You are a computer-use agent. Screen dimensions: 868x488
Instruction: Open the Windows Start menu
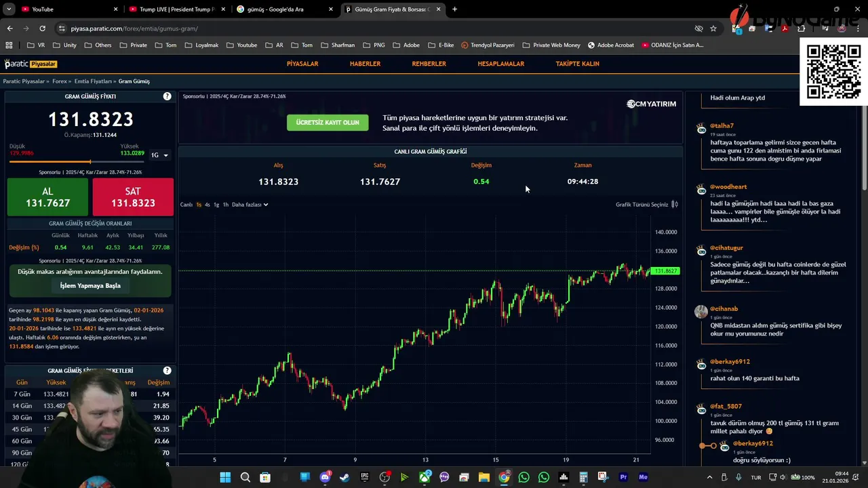tap(225, 477)
